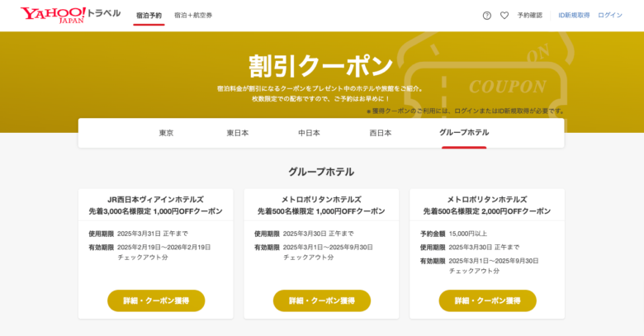Click ログイン link

coord(610,15)
